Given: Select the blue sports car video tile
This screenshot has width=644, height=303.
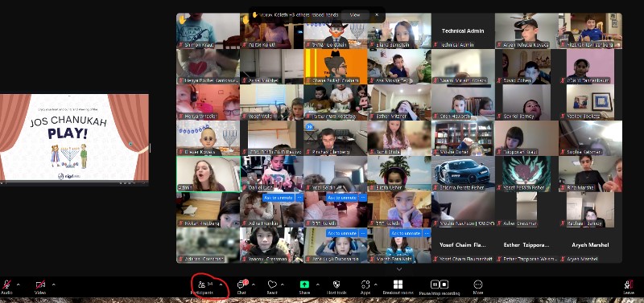Looking at the screenshot, I should tap(463, 174).
